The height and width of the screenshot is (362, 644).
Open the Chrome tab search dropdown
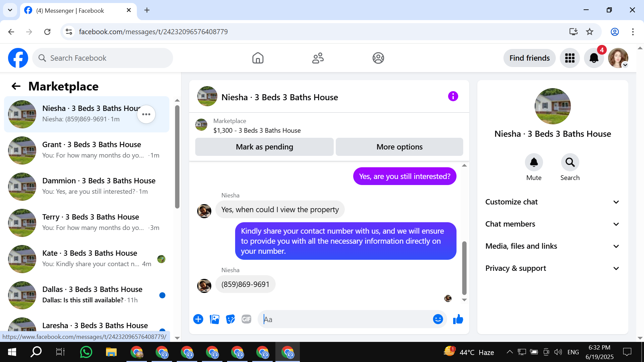[x=10, y=10]
